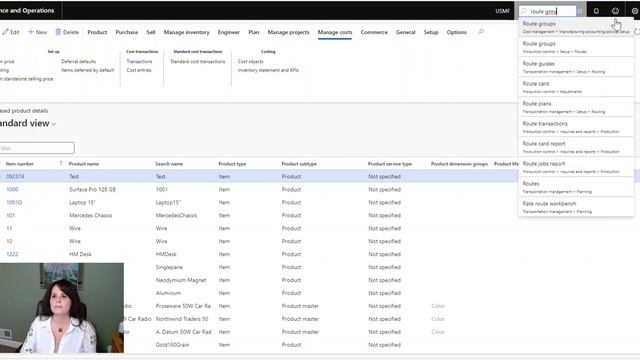Click the Delete trash button

[67, 32]
